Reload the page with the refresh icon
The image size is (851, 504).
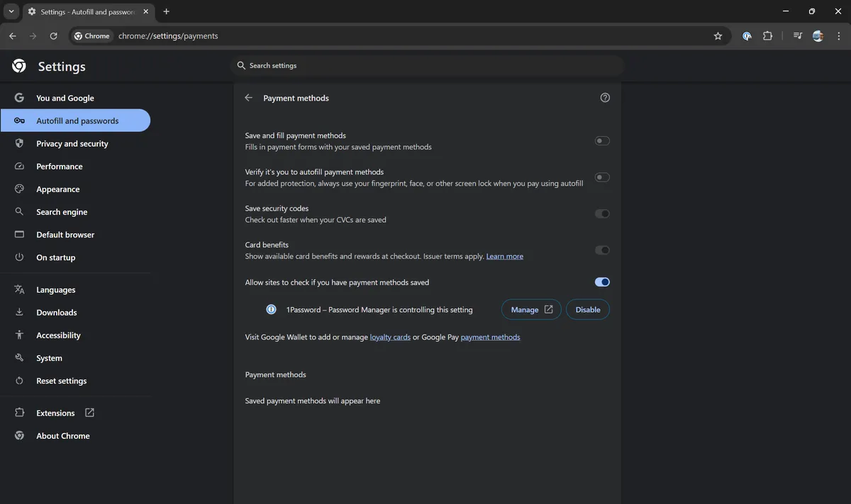(53, 36)
